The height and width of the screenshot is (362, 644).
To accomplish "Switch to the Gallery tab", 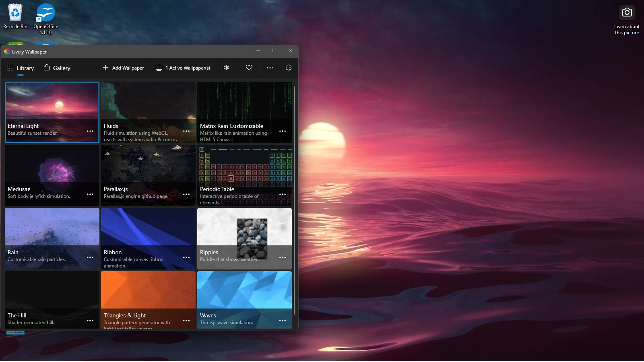I will [x=57, y=68].
